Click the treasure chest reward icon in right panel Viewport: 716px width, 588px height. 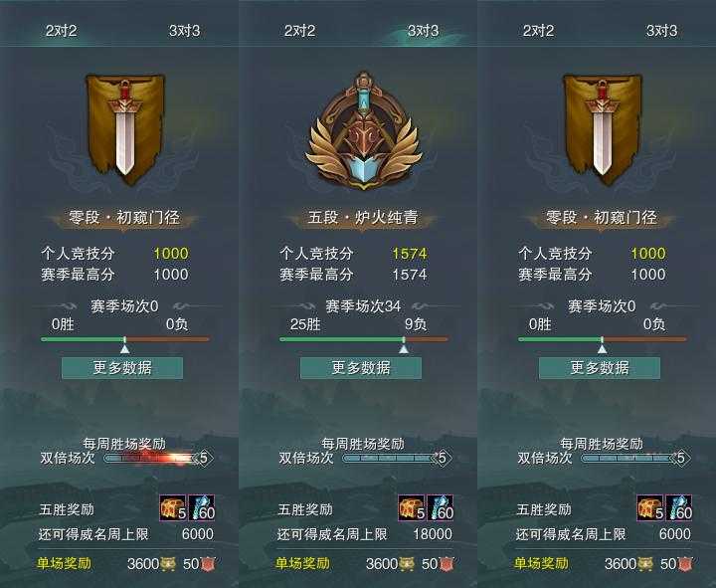pyautogui.click(x=650, y=507)
